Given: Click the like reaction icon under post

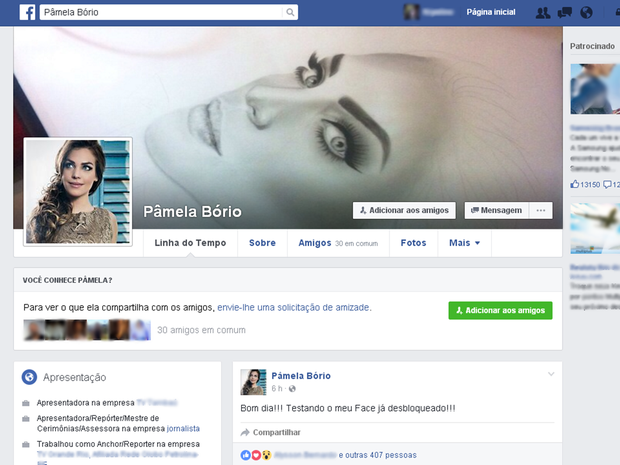Looking at the screenshot, I should pyautogui.click(x=246, y=455).
